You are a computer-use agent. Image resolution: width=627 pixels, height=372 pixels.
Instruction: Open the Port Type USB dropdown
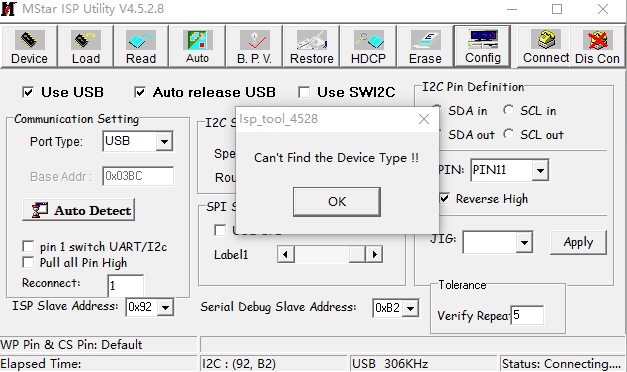click(164, 141)
